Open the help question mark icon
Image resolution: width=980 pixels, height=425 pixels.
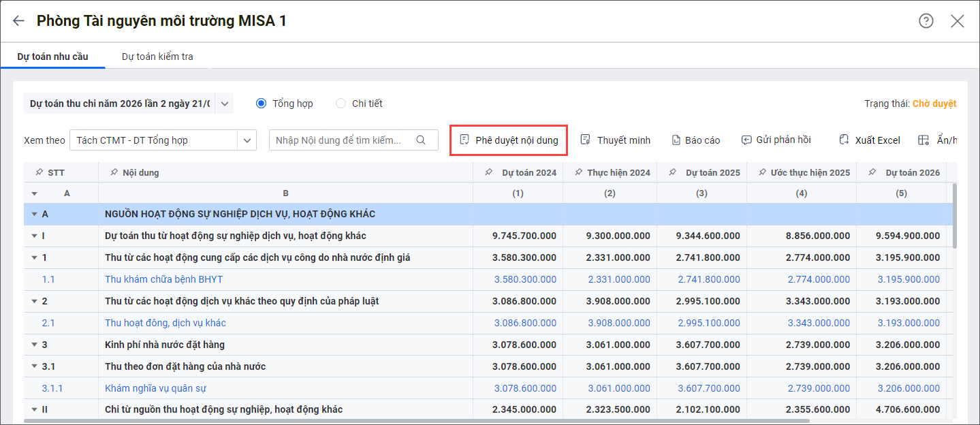pos(926,21)
